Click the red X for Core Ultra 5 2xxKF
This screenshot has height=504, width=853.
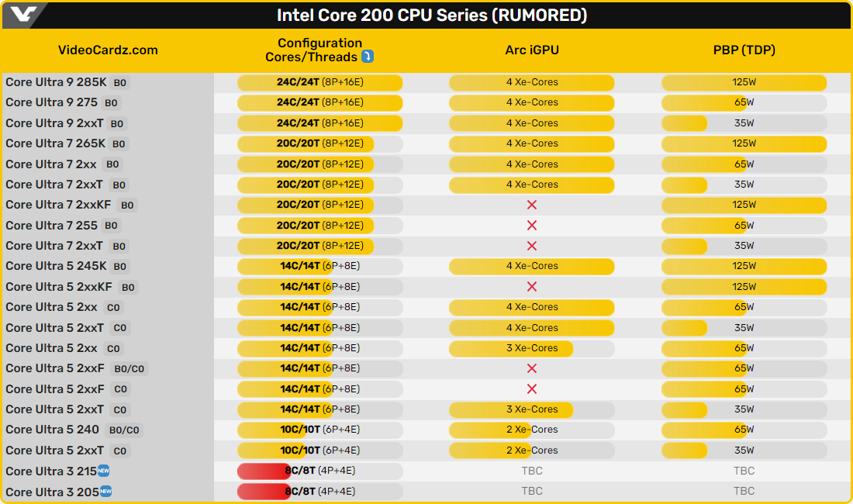(x=532, y=287)
